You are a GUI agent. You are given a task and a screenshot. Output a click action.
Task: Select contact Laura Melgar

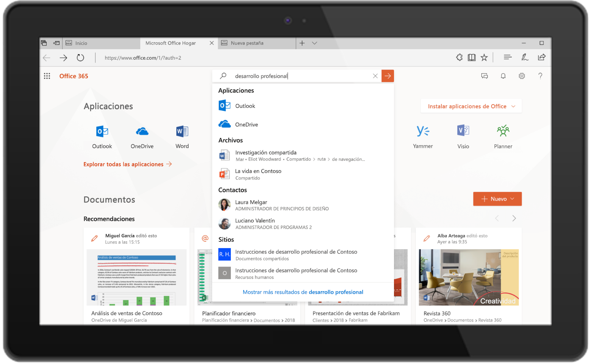coord(303,205)
